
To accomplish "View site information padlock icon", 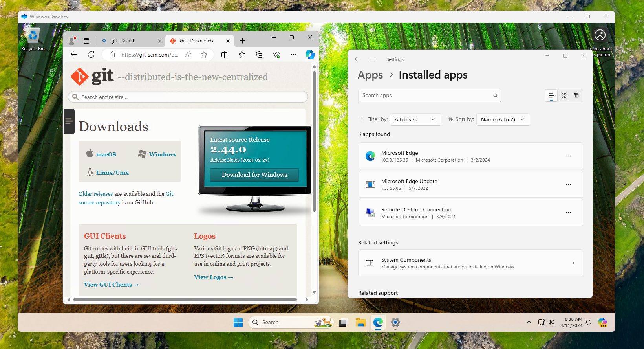I will (112, 55).
